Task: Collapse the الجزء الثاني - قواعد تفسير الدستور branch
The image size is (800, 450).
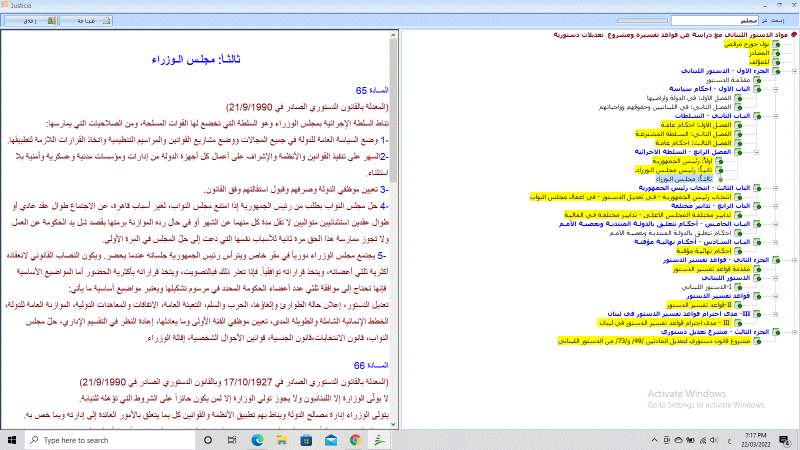Action: pyautogui.click(x=794, y=260)
